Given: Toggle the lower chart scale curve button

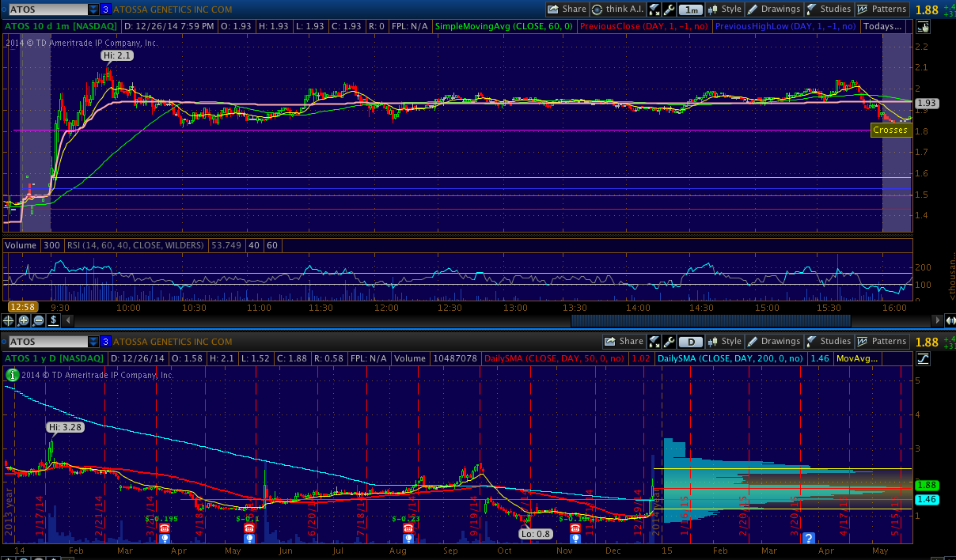Looking at the screenshot, I should tap(923, 358).
